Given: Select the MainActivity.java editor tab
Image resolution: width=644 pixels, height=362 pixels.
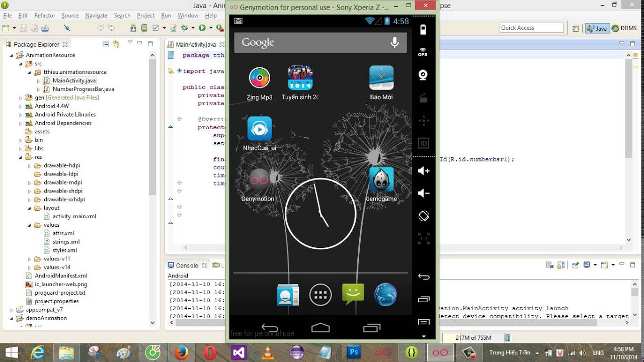Looking at the screenshot, I should [195, 45].
